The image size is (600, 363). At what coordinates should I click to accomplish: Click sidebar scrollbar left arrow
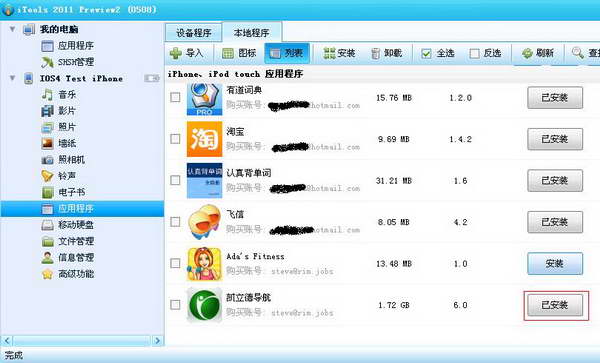7,340
